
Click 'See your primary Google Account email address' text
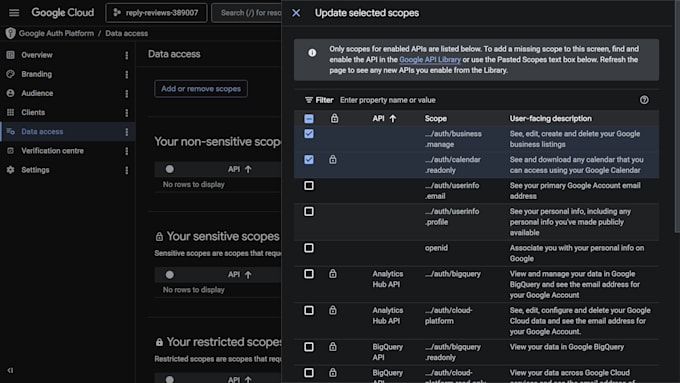(575, 191)
